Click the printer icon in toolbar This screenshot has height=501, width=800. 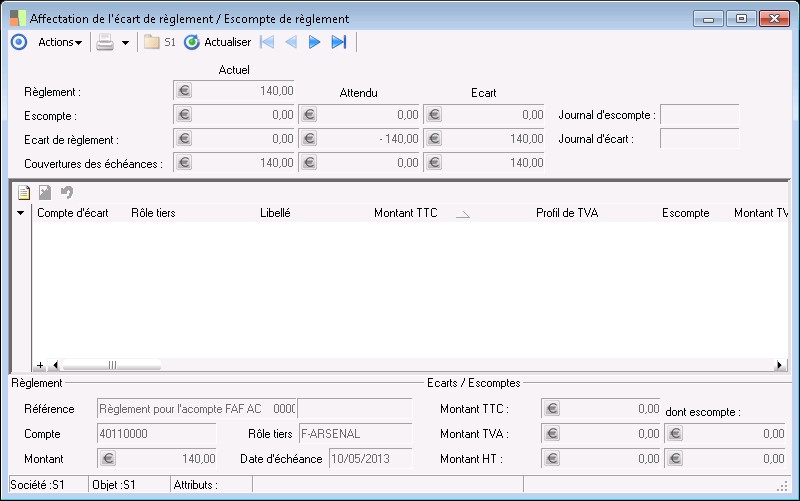tap(105, 42)
